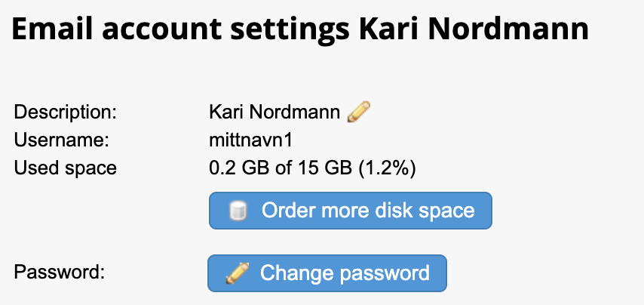Click "Kari Nordmann" in the page heading
The height and width of the screenshot is (305, 644).
coord(474,29)
